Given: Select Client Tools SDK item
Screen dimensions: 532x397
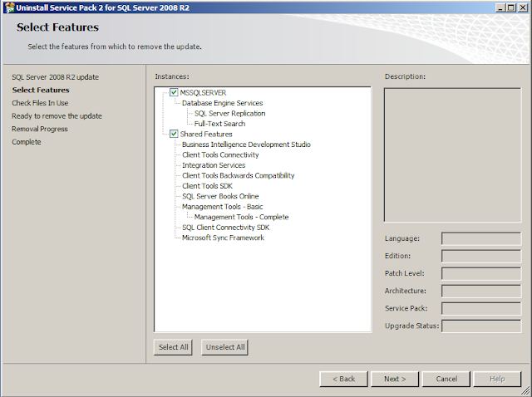Looking at the screenshot, I should (x=207, y=186).
